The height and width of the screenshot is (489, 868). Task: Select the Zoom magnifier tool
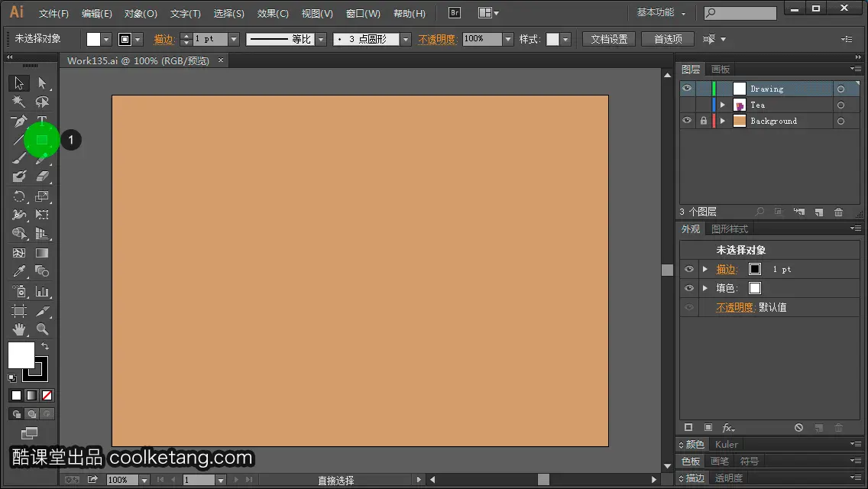coord(42,329)
